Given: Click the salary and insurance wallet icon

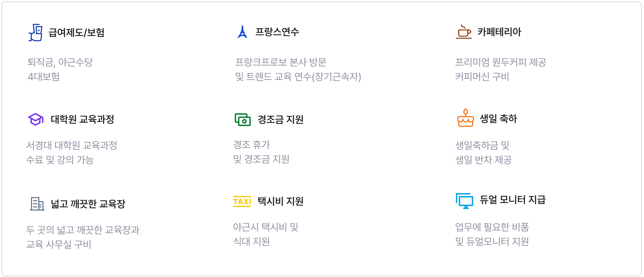Looking at the screenshot, I should 35,33.
